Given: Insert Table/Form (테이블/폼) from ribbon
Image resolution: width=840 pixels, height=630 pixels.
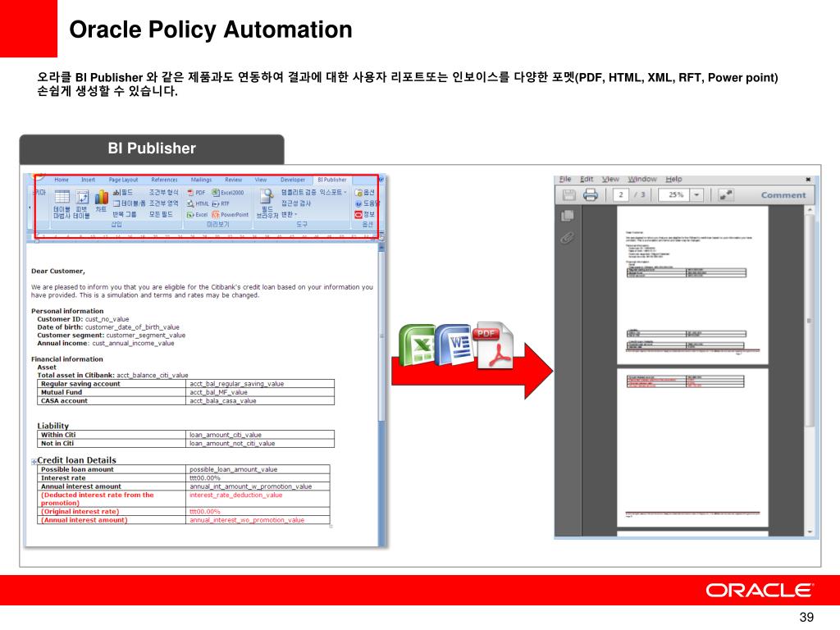Looking at the screenshot, I should [129, 203].
